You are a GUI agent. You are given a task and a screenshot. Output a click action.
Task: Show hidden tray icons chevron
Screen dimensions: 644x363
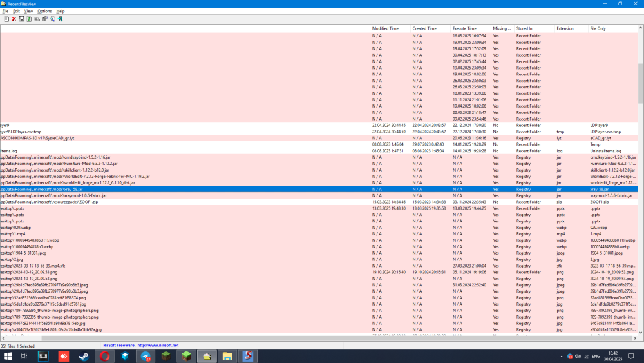tap(562, 357)
